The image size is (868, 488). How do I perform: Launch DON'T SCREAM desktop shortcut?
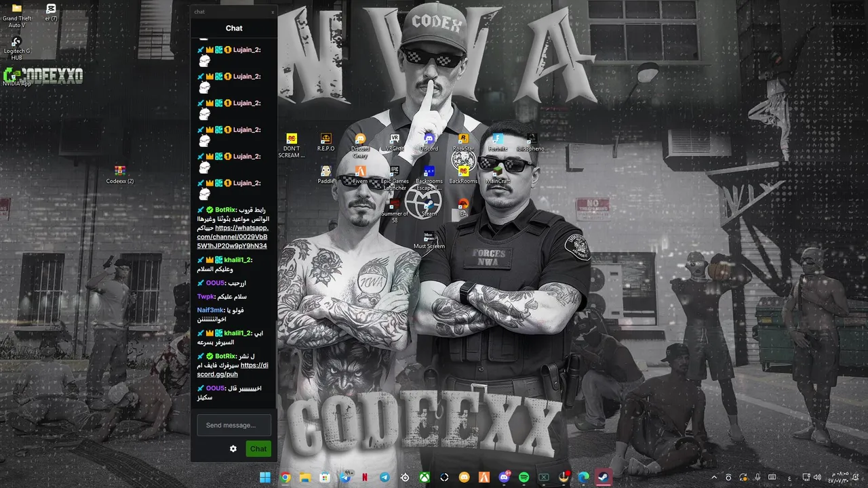coord(292,146)
